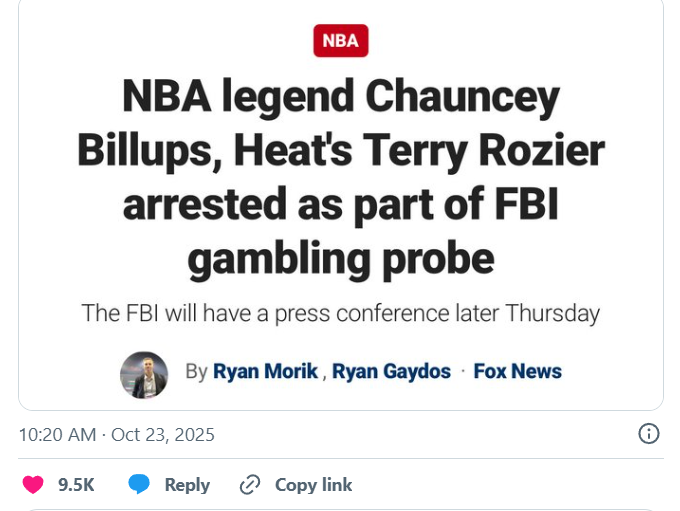Click the Reply text label

187,485
